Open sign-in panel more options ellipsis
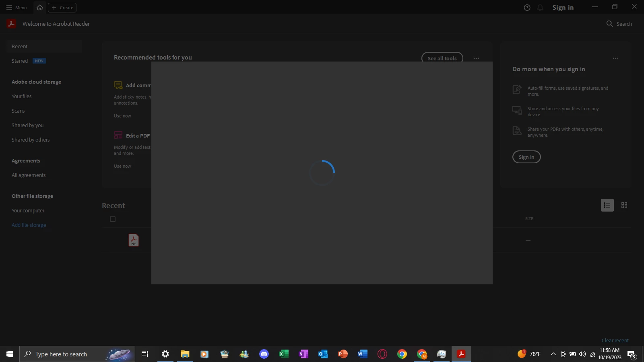Screen dimensions: 644x362 pyautogui.click(x=615, y=58)
